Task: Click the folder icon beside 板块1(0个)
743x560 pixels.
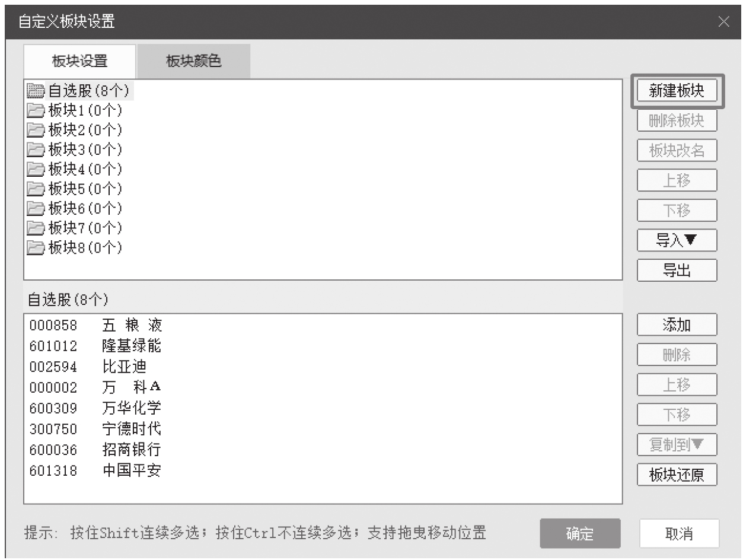Action: [36, 110]
